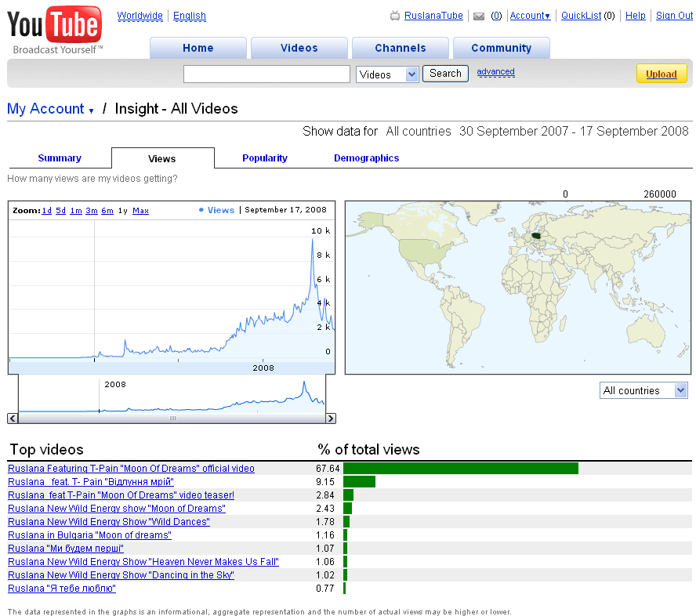Set chart zoom to Max
Image resolution: width=696 pixels, height=616 pixels.
point(141,211)
